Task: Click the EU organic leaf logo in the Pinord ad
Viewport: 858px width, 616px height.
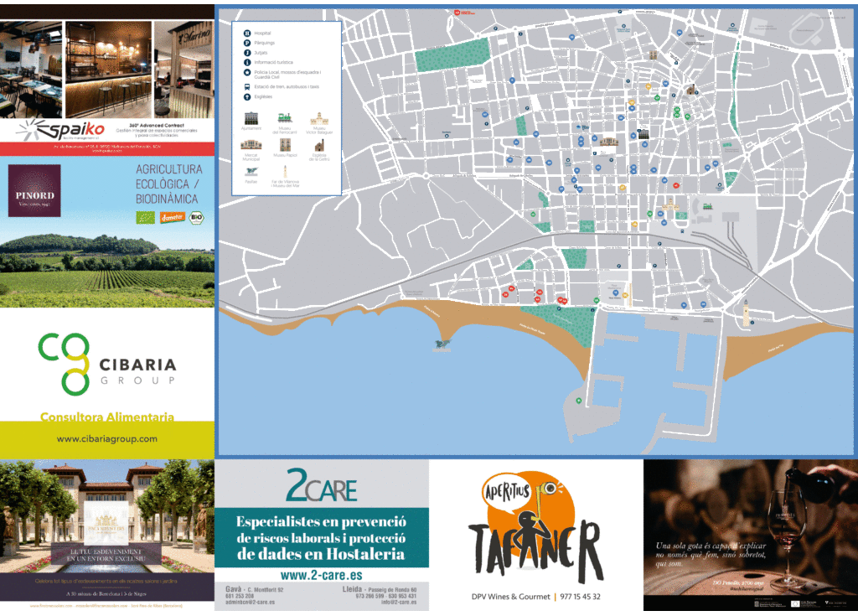Action: (x=146, y=217)
